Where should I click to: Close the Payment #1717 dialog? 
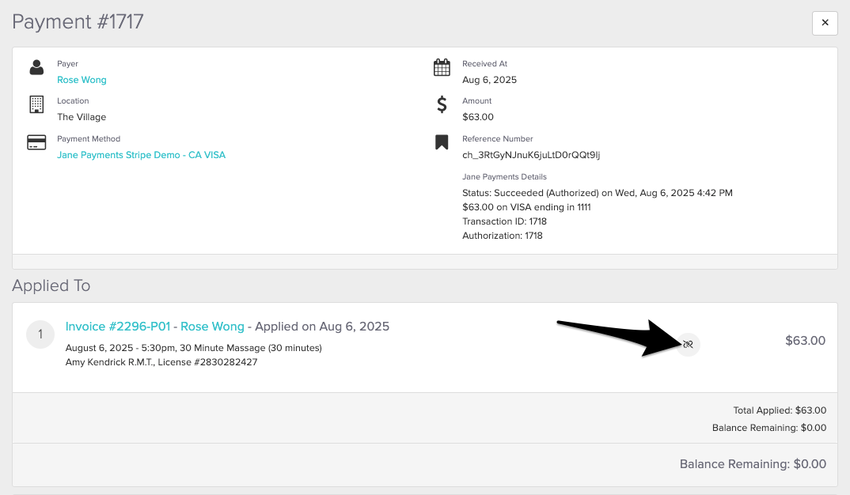(824, 23)
